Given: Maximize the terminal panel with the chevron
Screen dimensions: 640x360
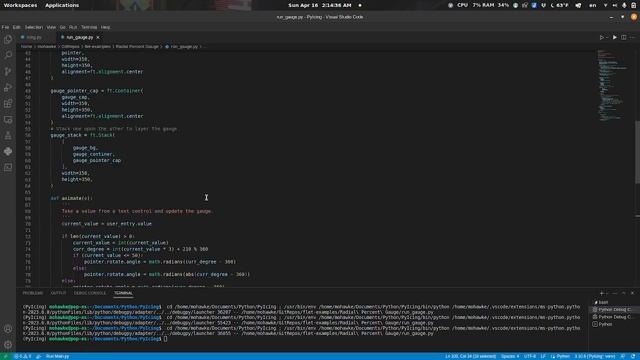Looking at the screenshot, I should pyautogui.click(x=624, y=293).
